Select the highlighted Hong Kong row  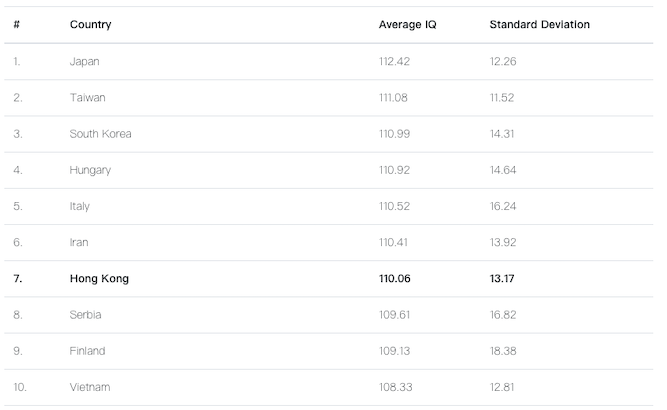(x=99, y=279)
